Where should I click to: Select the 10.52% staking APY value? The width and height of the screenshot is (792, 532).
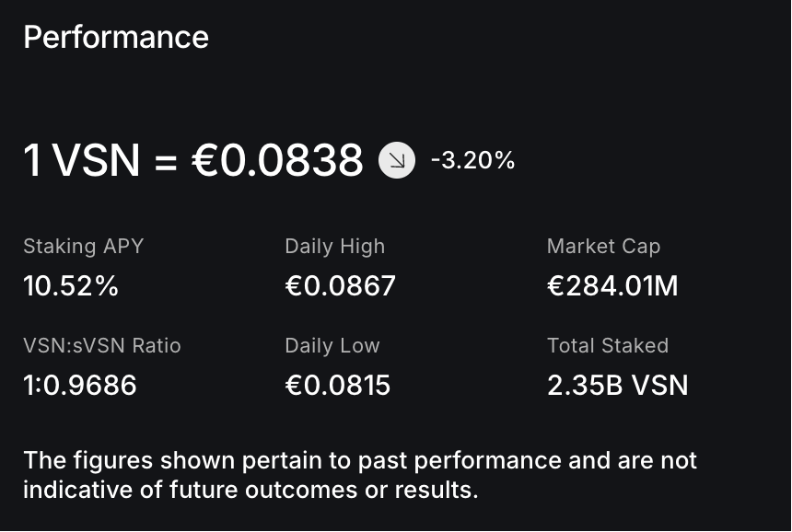(71, 286)
